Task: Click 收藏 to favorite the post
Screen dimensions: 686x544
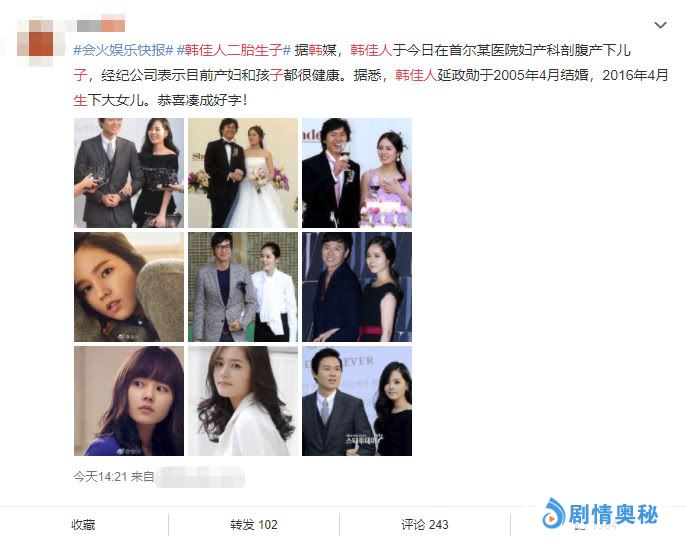Action: click(84, 524)
